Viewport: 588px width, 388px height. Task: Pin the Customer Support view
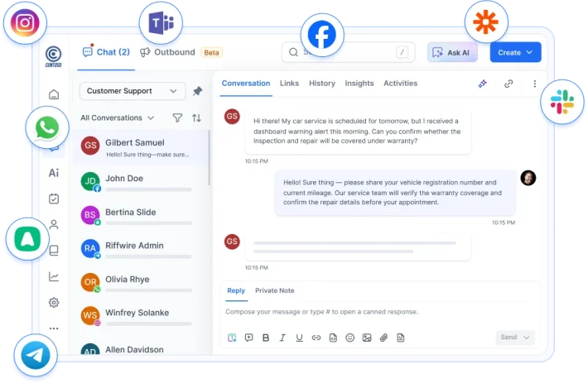(198, 91)
